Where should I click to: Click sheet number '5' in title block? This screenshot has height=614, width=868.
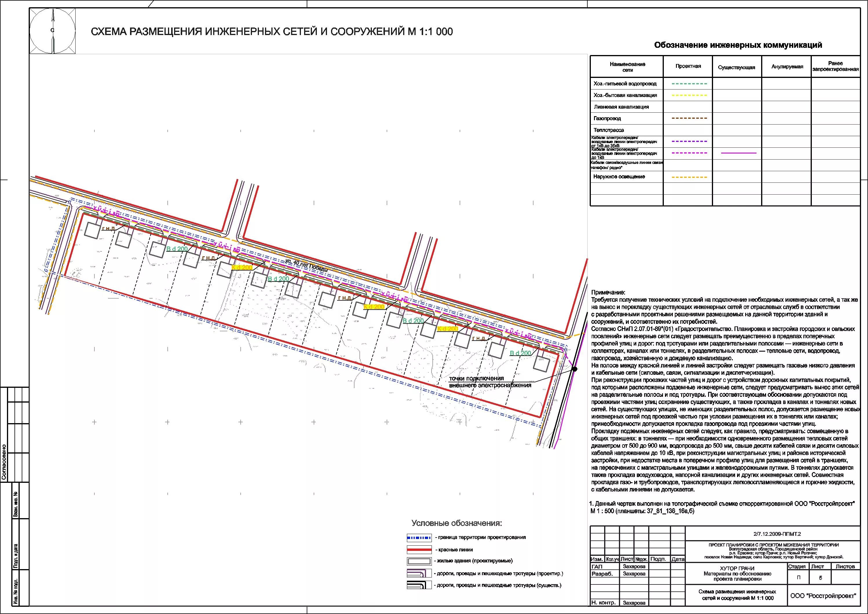coord(821,578)
